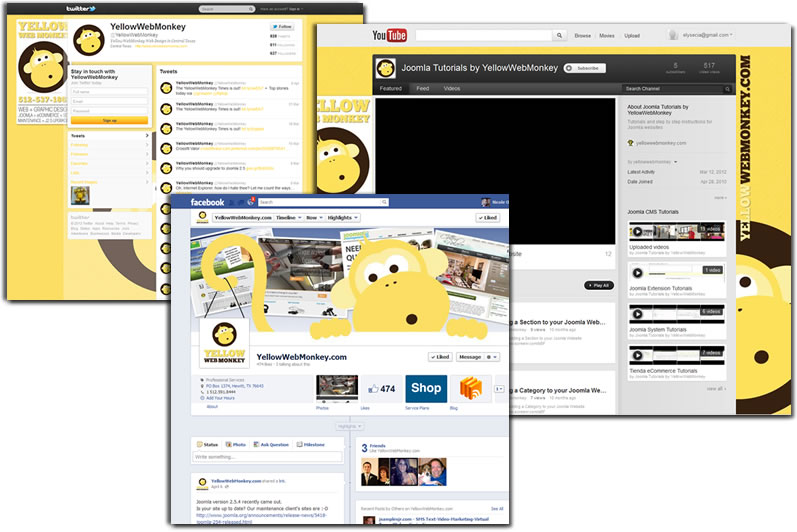Click the Full name field in Twitter signup

tap(109, 92)
